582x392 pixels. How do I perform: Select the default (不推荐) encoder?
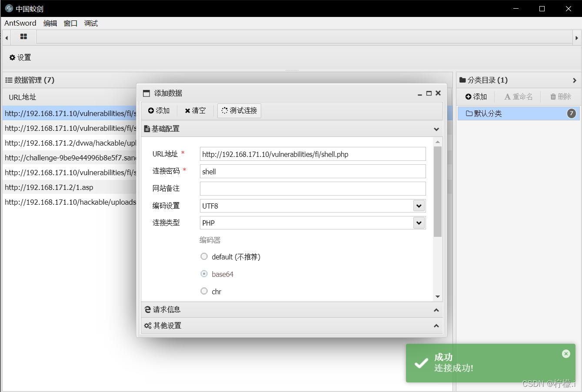[x=204, y=257]
